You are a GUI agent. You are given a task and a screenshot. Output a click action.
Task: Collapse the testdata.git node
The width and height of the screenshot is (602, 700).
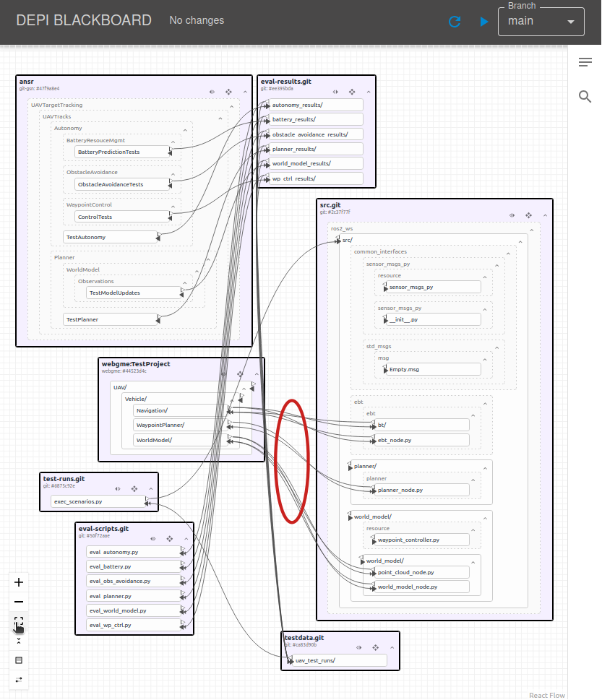point(392,648)
